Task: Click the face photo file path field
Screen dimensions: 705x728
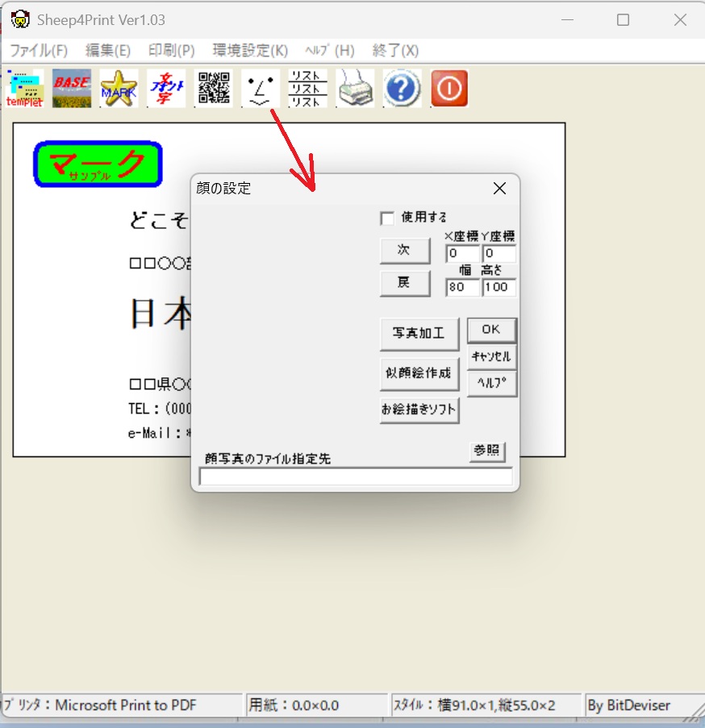Action: 355,477
